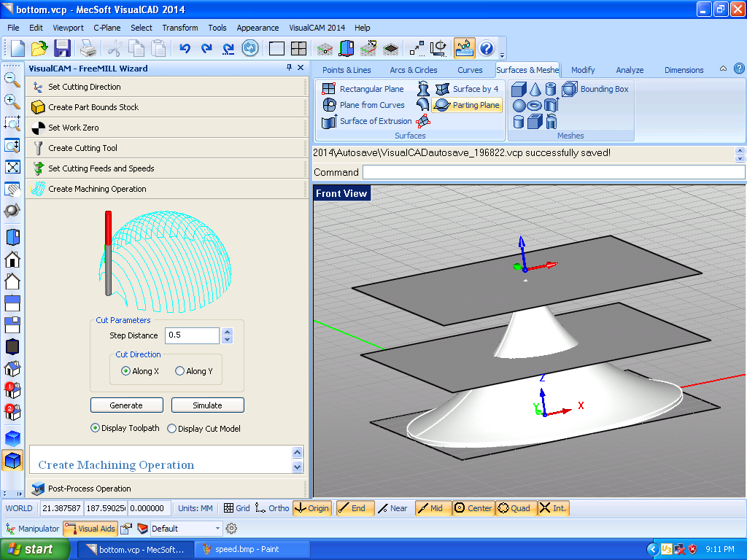This screenshot has height=560, width=747.
Task: Switch to speed.bmp - Paint taskbar item
Action: point(252,550)
